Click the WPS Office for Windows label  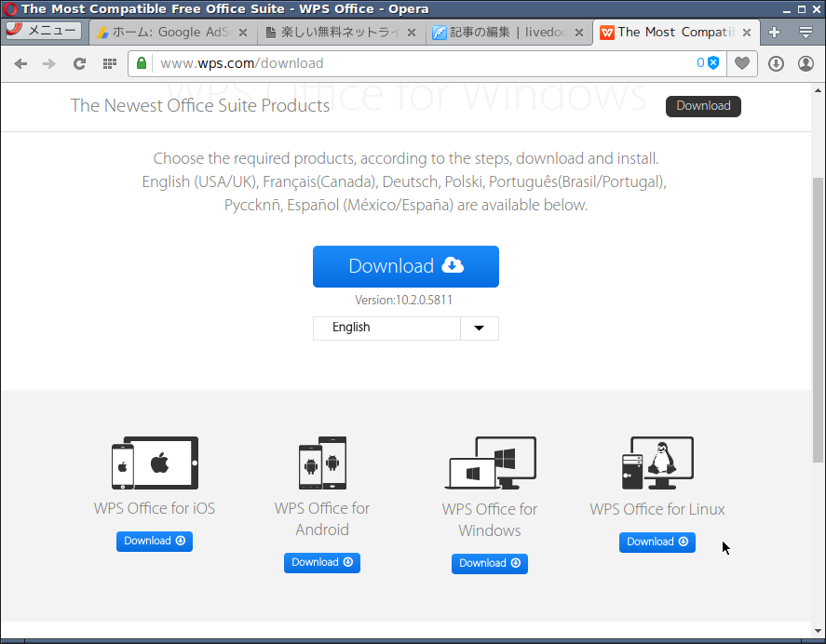pos(490,520)
